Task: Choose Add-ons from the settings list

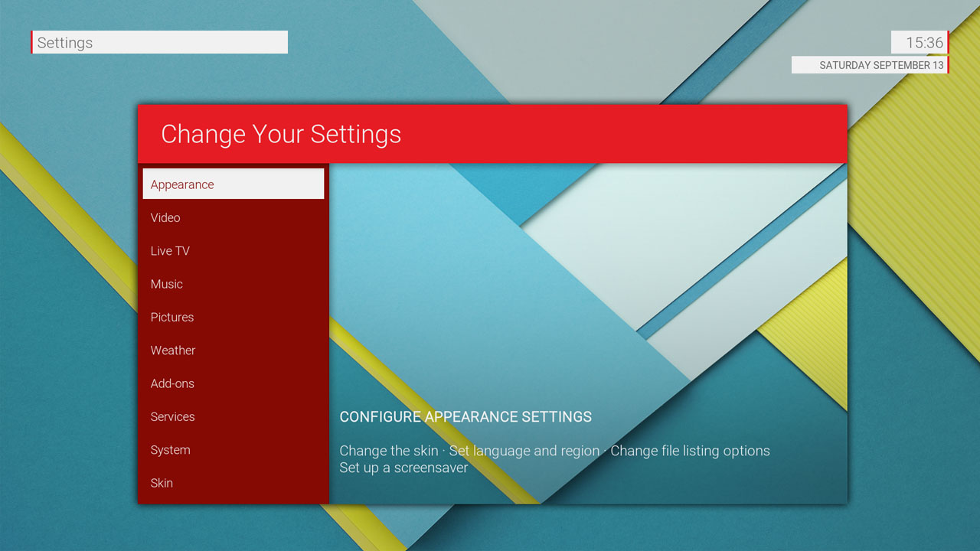Action: (x=233, y=383)
